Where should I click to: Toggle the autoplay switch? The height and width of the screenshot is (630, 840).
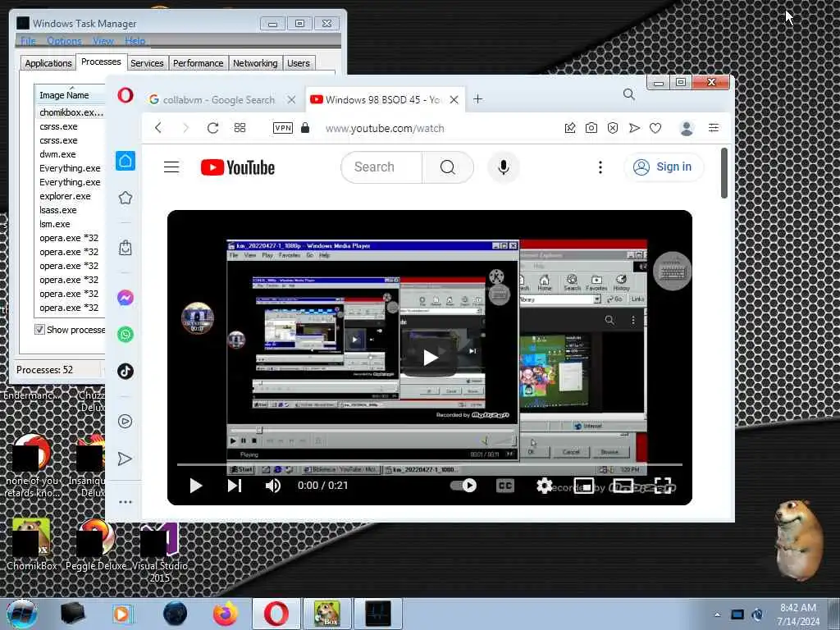[463, 486]
